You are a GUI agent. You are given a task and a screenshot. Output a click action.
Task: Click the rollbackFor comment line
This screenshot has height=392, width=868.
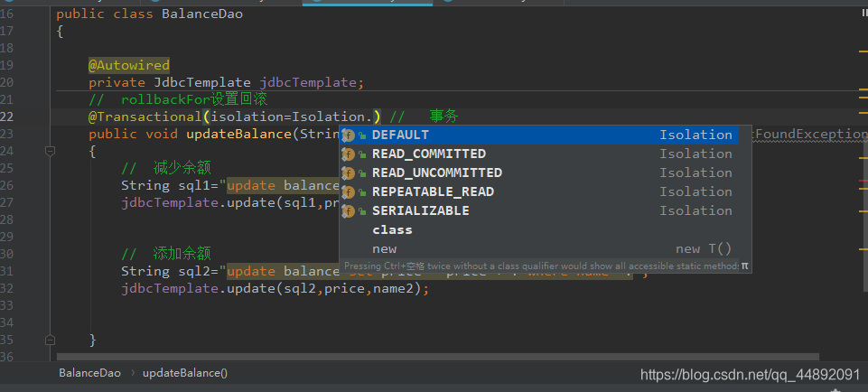click(178, 99)
